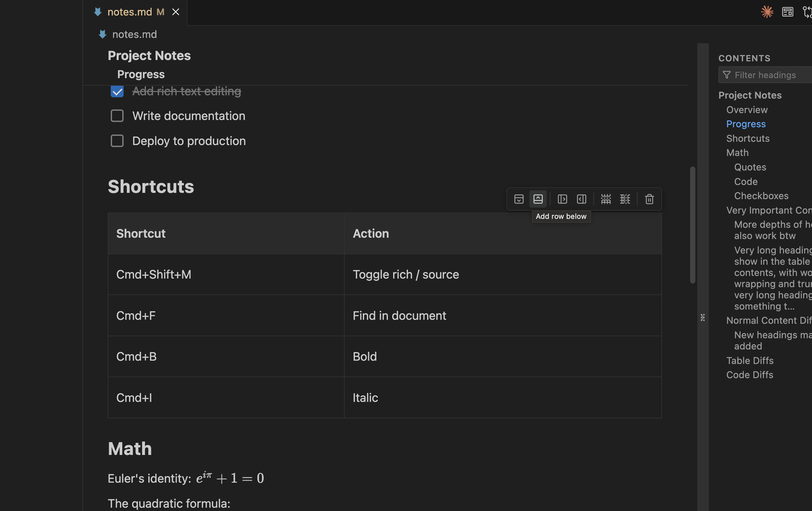Click the blue arrow icon beside notes.md breadcrumb

click(102, 34)
